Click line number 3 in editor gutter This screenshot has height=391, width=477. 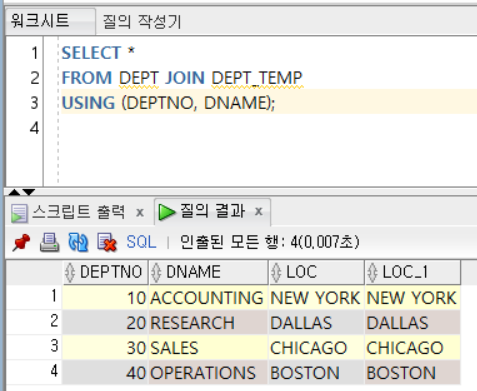point(34,103)
